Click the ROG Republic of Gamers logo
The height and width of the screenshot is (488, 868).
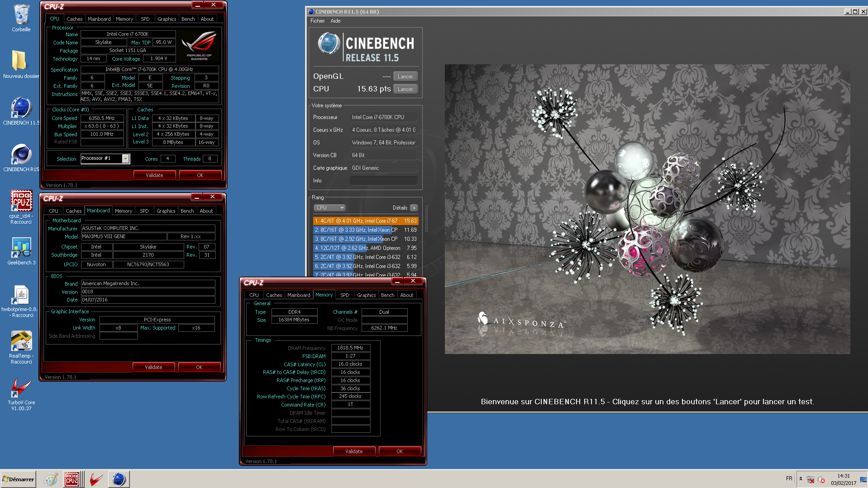199,46
